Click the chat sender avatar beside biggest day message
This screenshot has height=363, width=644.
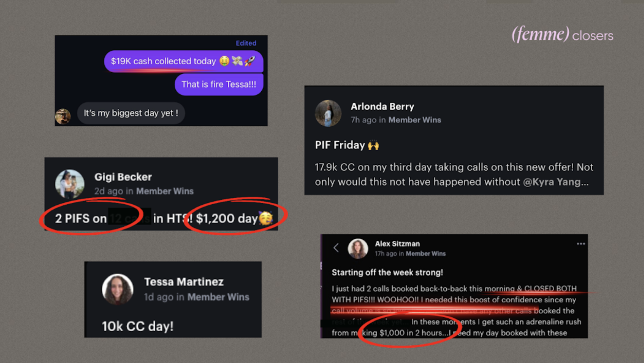click(63, 116)
